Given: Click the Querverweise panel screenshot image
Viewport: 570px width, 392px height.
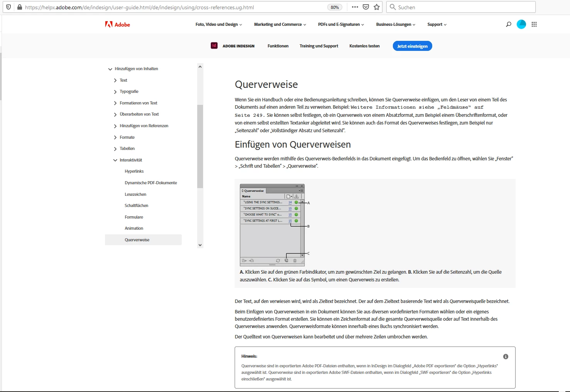Looking at the screenshot, I should pos(275,225).
